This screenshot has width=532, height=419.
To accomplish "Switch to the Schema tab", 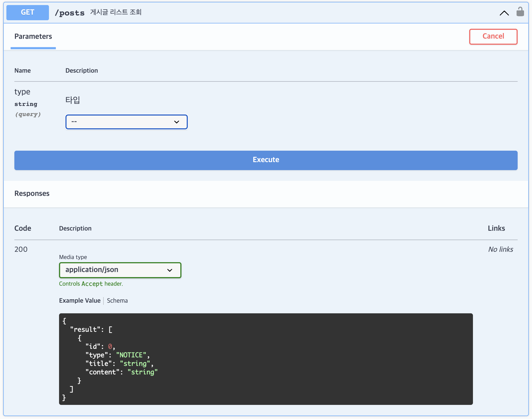I will 117,301.
